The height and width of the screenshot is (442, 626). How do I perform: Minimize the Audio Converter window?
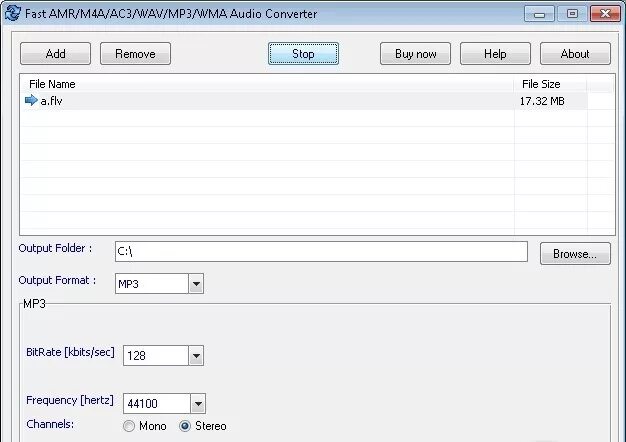click(x=539, y=14)
